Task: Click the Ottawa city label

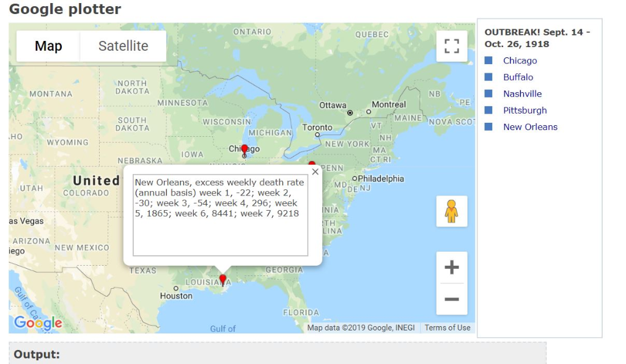Action: pyautogui.click(x=333, y=105)
